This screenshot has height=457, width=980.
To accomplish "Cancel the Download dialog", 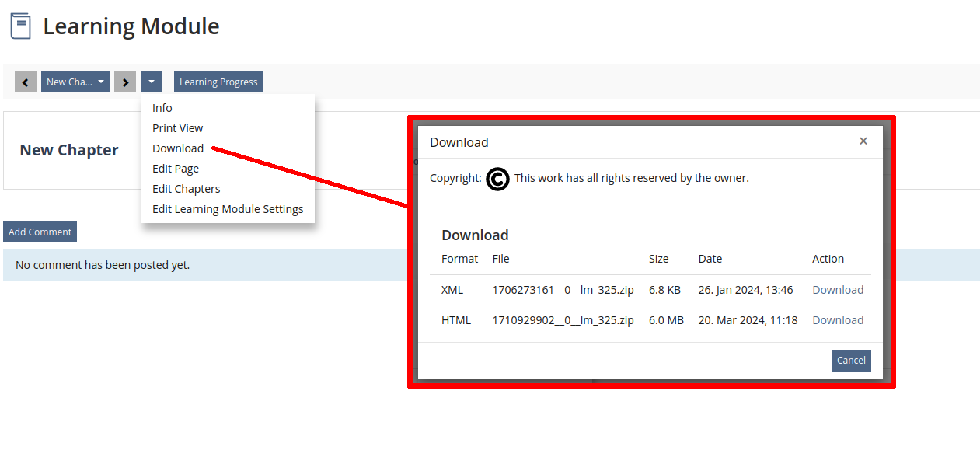I will pos(851,361).
